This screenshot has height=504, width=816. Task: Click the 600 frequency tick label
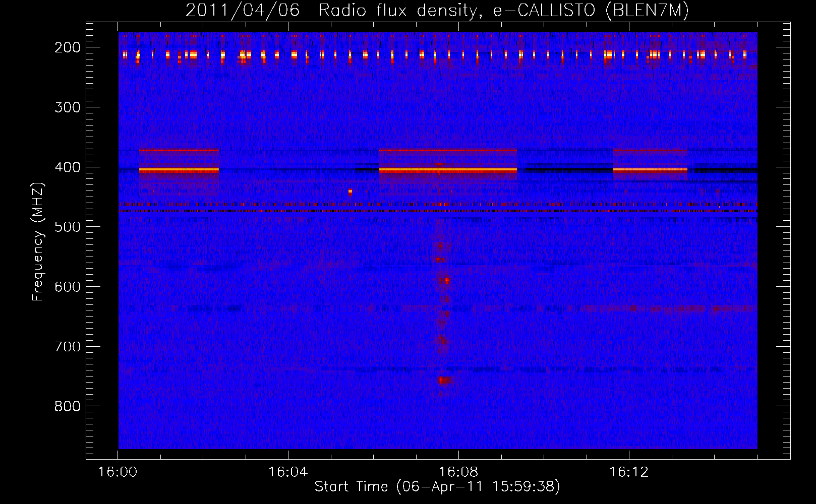[x=68, y=287]
